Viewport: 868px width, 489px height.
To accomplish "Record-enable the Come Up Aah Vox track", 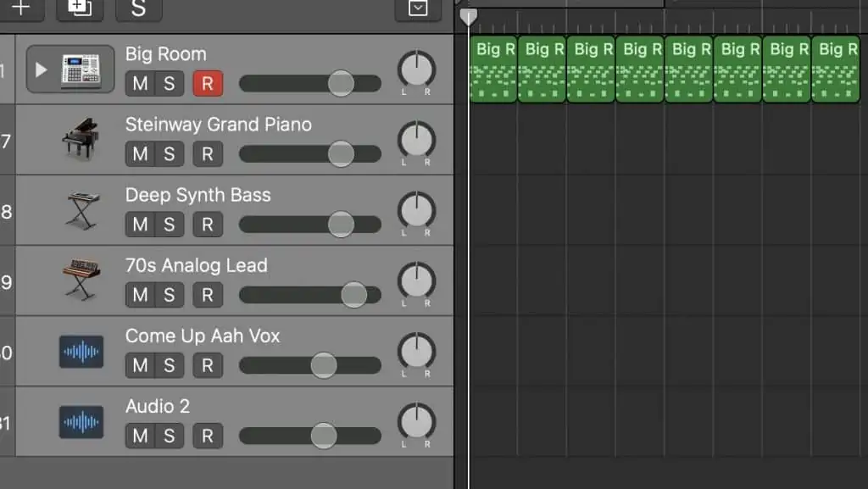I will coord(208,365).
